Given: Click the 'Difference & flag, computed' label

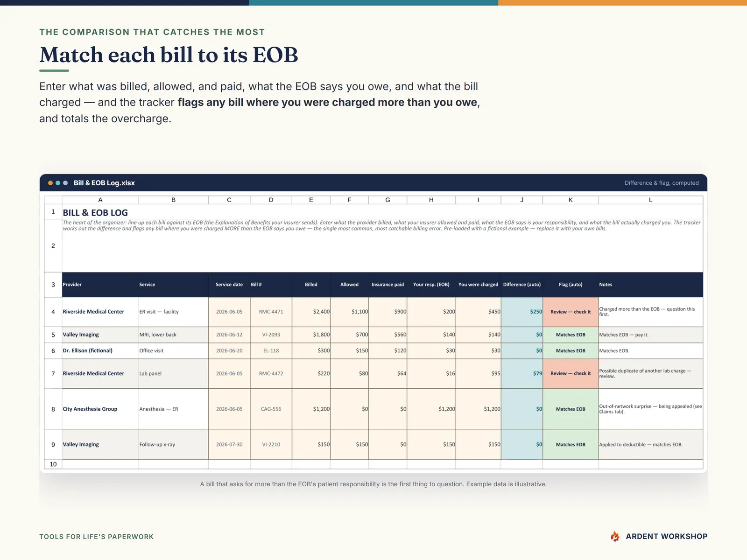Looking at the screenshot, I should click(x=662, y=183).
